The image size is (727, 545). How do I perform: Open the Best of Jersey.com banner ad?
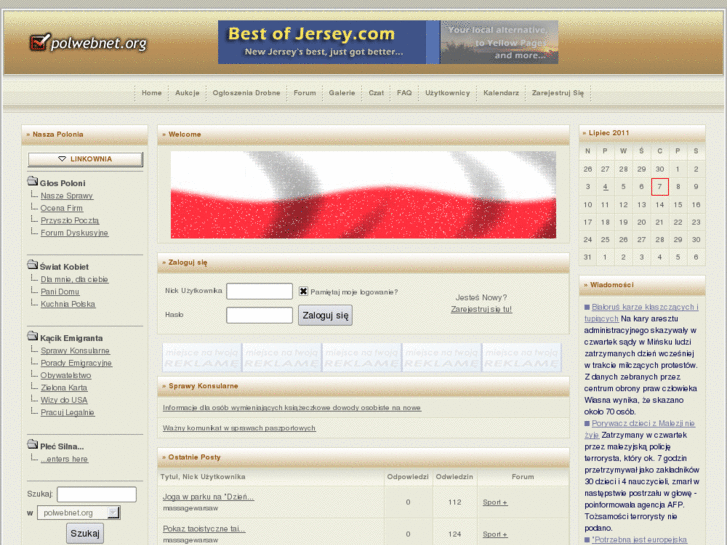click(x=388, y=42)
